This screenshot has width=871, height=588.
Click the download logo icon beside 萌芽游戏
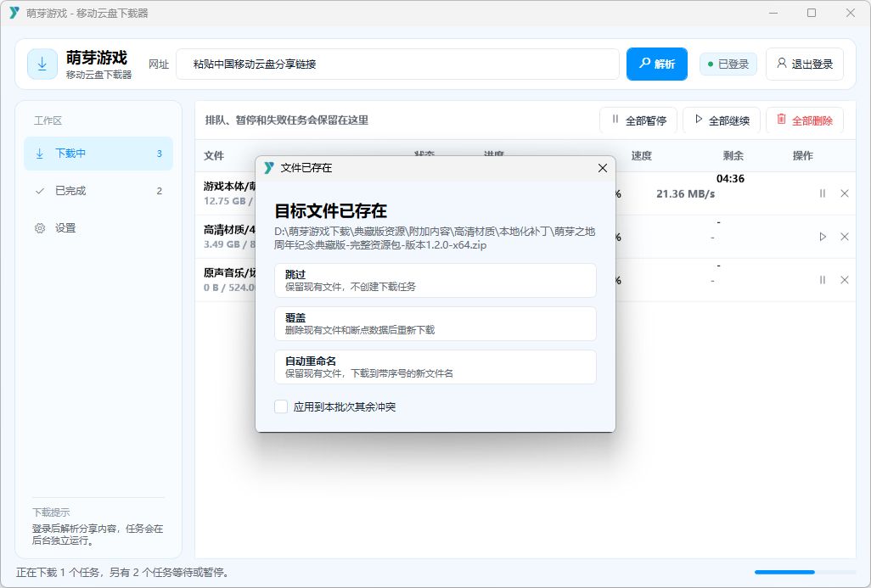pyautogui.click(x=42, y=64)
